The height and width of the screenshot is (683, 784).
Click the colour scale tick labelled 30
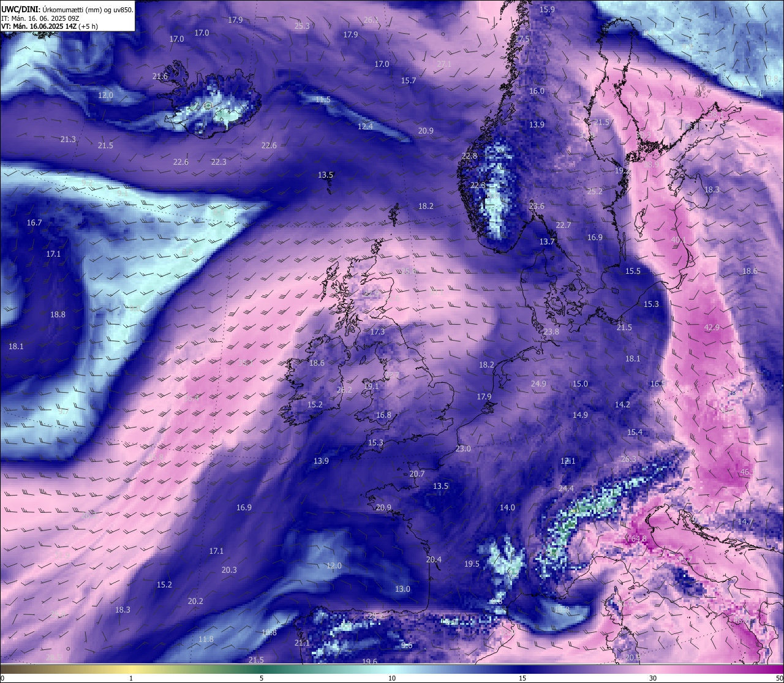[653, 678]
